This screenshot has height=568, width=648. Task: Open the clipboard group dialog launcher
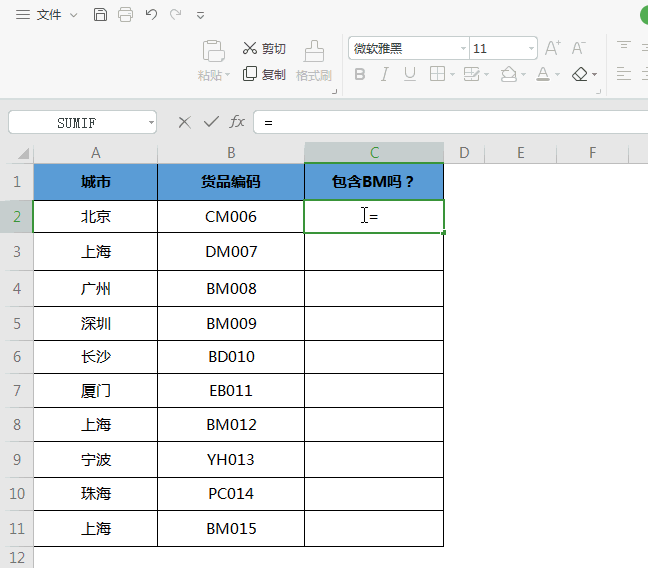point(335,92)
